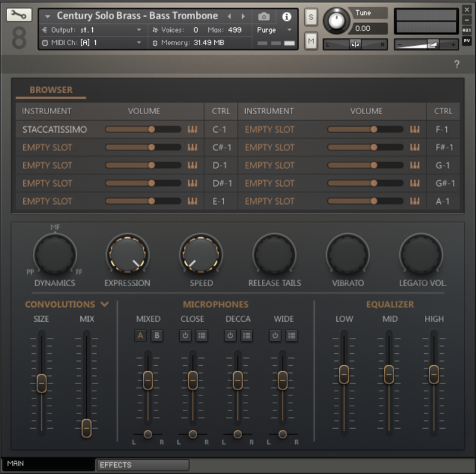The height and width of the screenshot is (474, 476).
Task: Click the volume minus icon
Action: [400, 45]
